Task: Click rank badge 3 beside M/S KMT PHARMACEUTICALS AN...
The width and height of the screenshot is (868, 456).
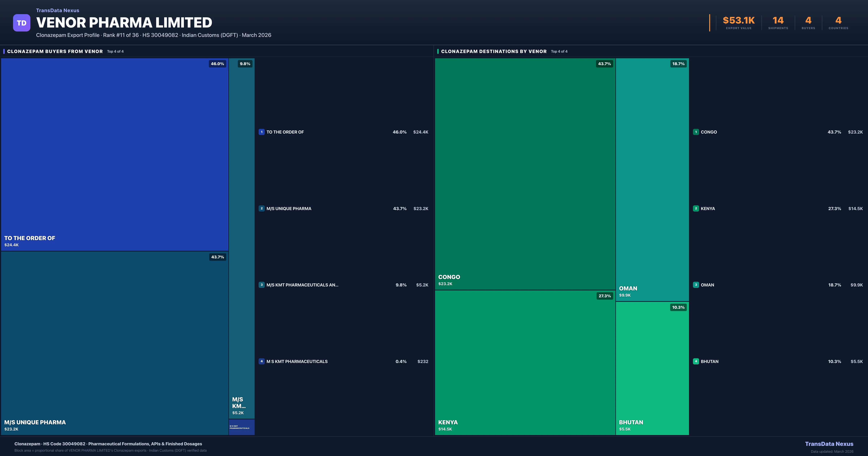Action: [261, 285]
